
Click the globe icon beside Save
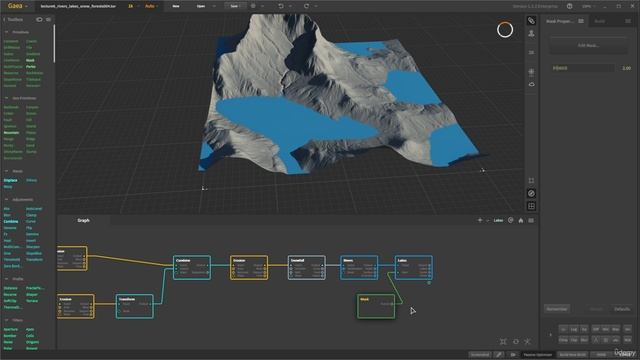pyautogui.click(x=253, y=6)
